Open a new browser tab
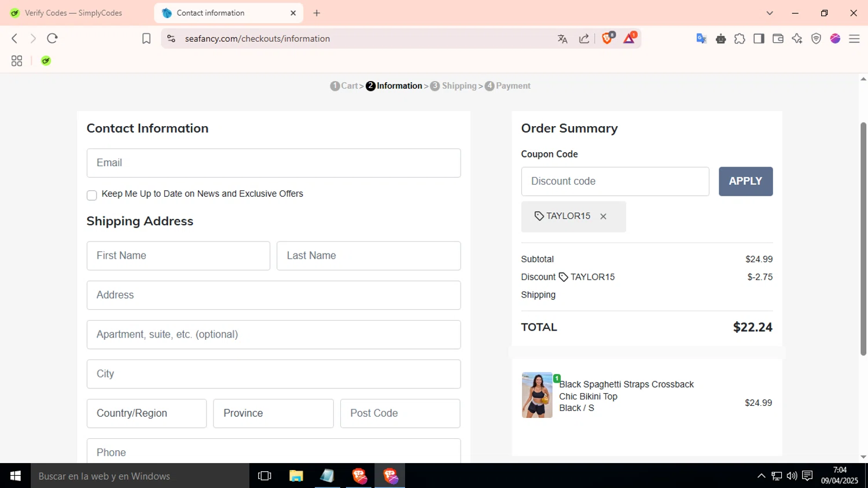 pyautogui.click(x=317, y=13)
